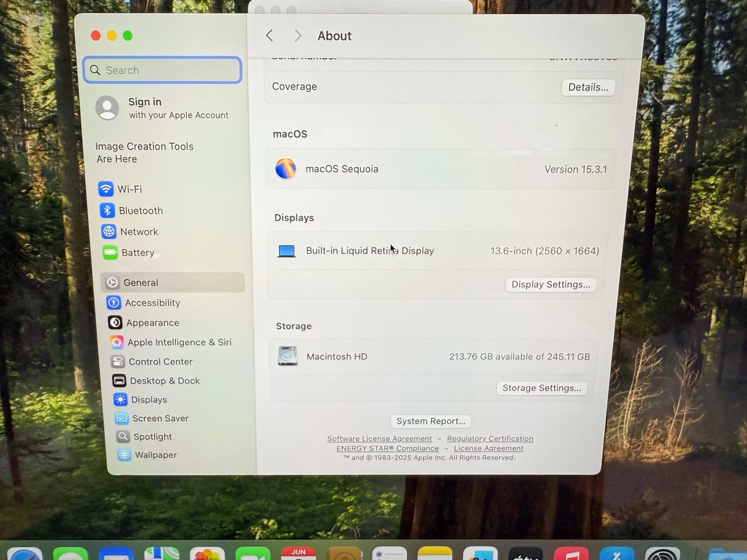Open Photos from the Dock
The image size is (747, 560).
point(208,553)
